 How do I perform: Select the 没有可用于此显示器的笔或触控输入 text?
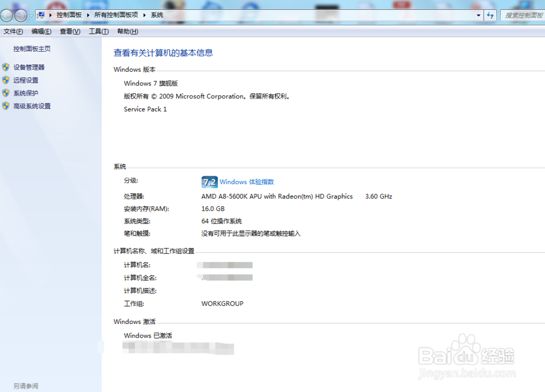pyautogui.click(x=251, y=234)
